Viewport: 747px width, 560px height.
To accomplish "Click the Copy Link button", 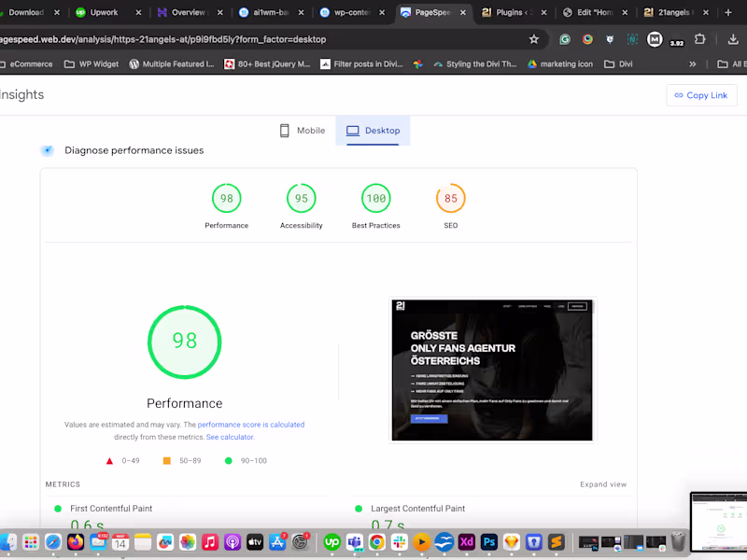I will pos(701,94).
